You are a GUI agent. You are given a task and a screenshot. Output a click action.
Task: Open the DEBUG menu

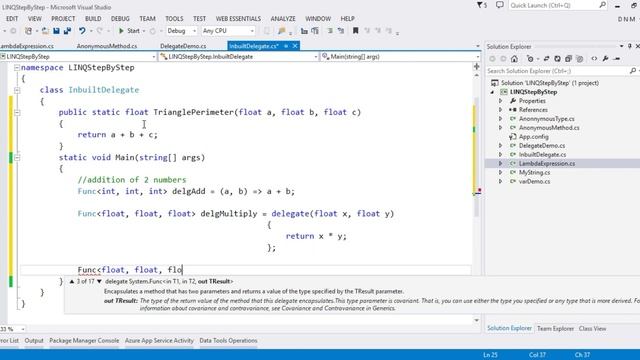(x=120, y=19)
